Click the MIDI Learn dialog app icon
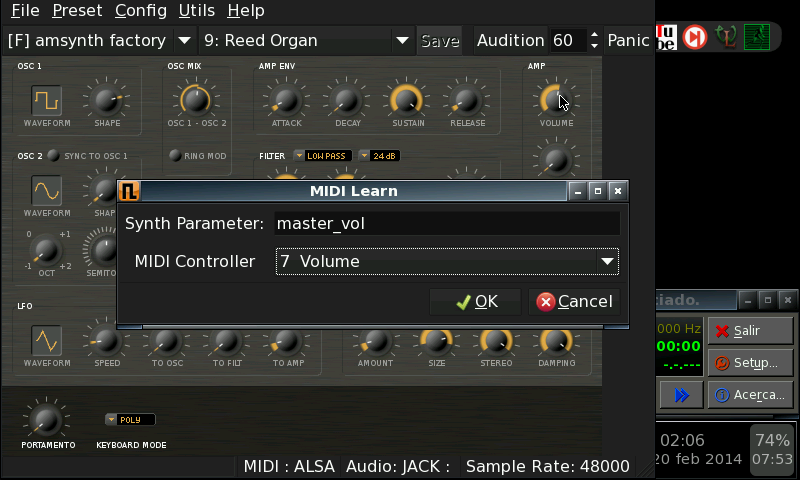Image resolution: width=800 pixels, height=480 pixels. [x=129, y=191]
